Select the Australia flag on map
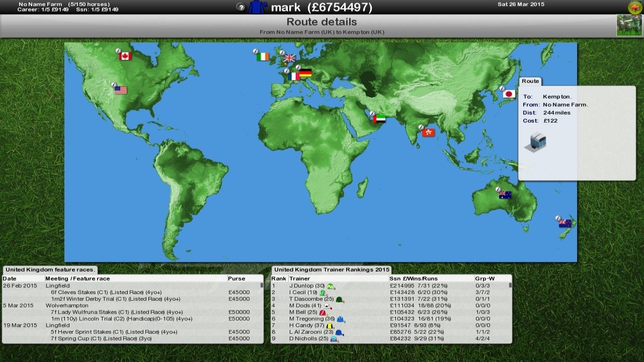Image resolution: width=644 pixels, height=362 pixels. coord(505,195)
